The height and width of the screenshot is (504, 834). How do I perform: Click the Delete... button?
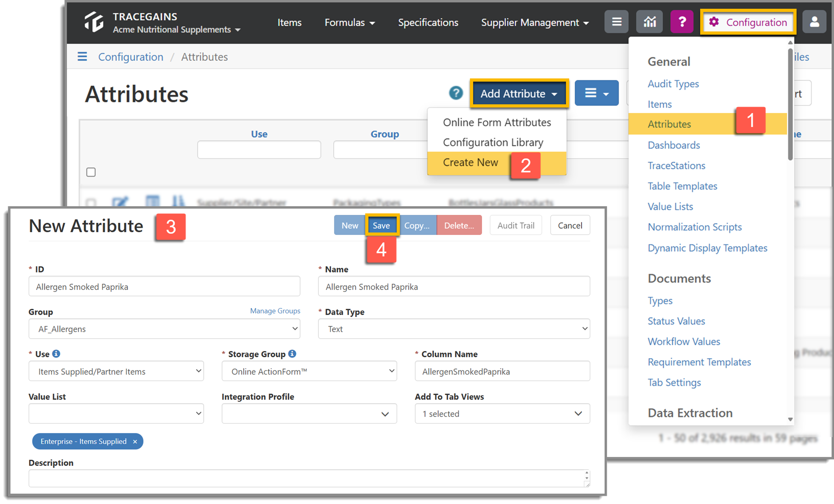[459, 225]
